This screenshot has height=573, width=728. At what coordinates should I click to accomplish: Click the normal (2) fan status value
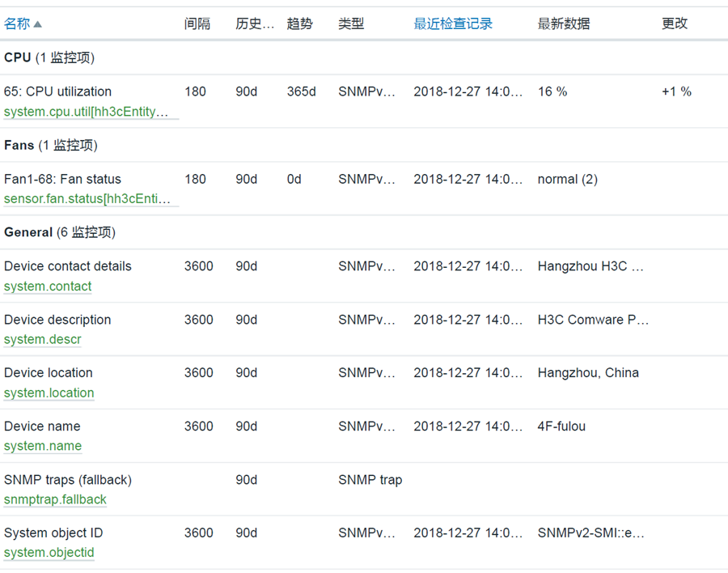coord(567,179)
